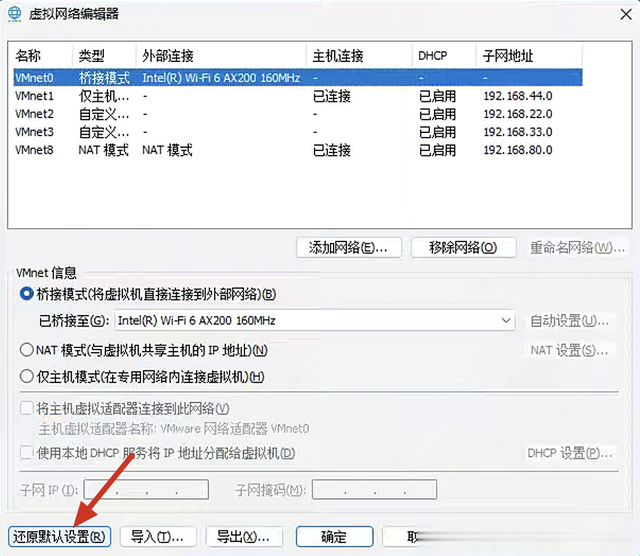This screenshot has height=556, width=640.
Task: Click 已启用 in the VMnet8 row
Action: 438,150
